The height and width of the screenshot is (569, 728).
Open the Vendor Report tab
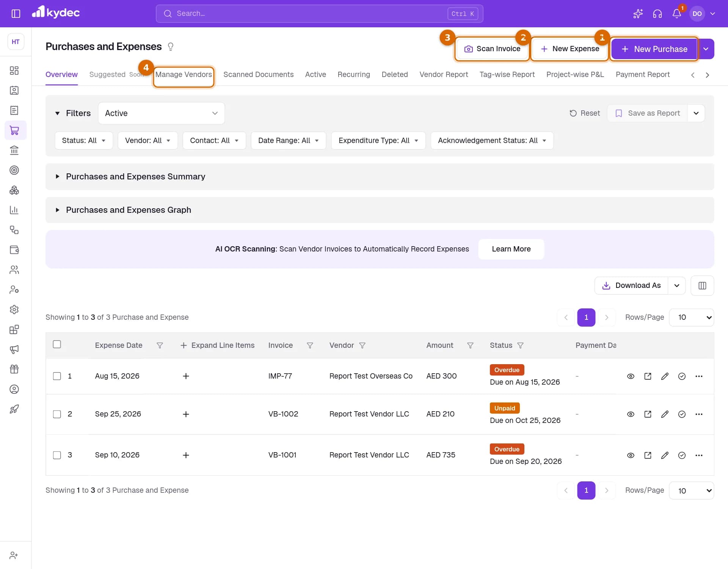click(444, 75)
